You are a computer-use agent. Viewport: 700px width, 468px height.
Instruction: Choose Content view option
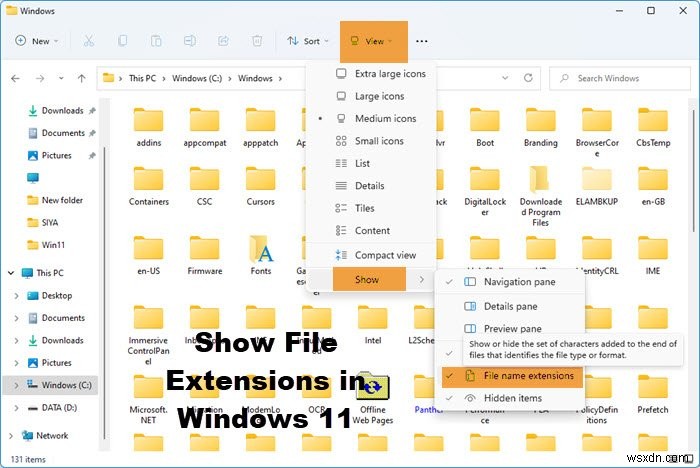click(371, 230)
